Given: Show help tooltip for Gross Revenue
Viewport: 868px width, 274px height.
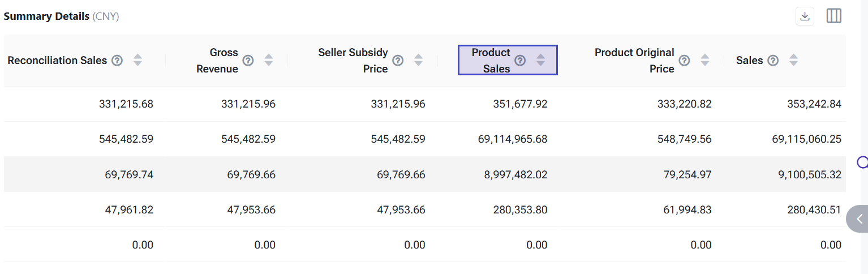Looking at the screenshot, I should [248, 61].
